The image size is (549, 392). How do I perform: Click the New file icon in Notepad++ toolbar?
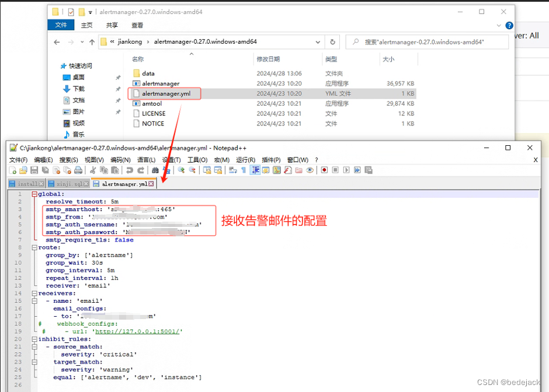tap(13, 170)
